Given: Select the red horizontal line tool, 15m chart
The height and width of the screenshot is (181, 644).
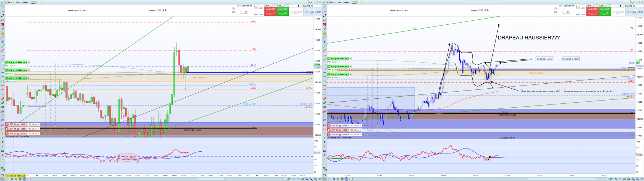Looking at the screenshot, I should (x=3, y=11).
